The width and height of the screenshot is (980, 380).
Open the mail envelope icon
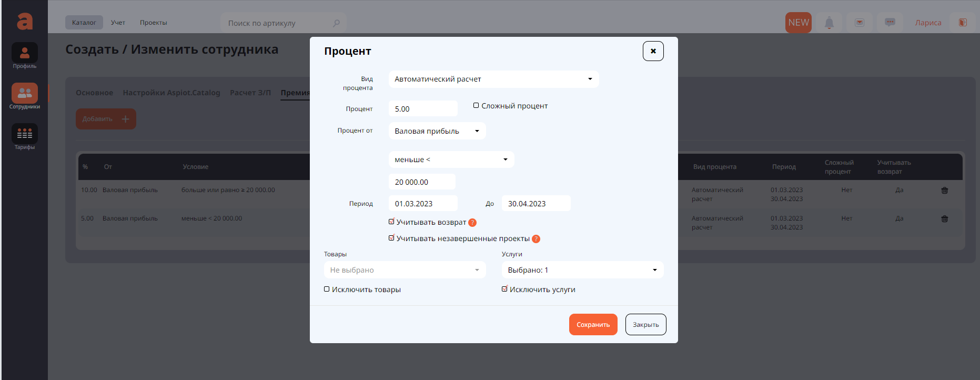860,23
